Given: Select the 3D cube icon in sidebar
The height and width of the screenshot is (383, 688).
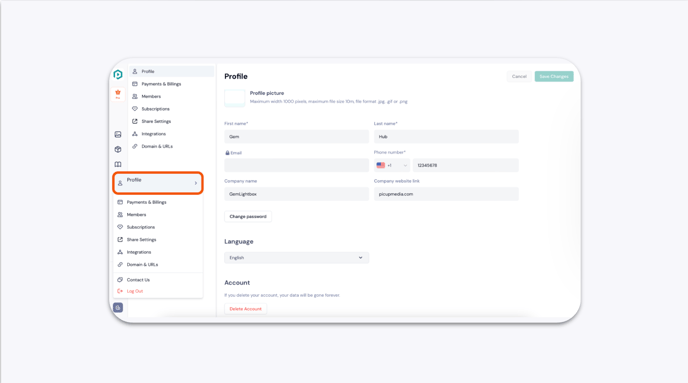Looking at the screenshot, I should click(x=118, y=150).
